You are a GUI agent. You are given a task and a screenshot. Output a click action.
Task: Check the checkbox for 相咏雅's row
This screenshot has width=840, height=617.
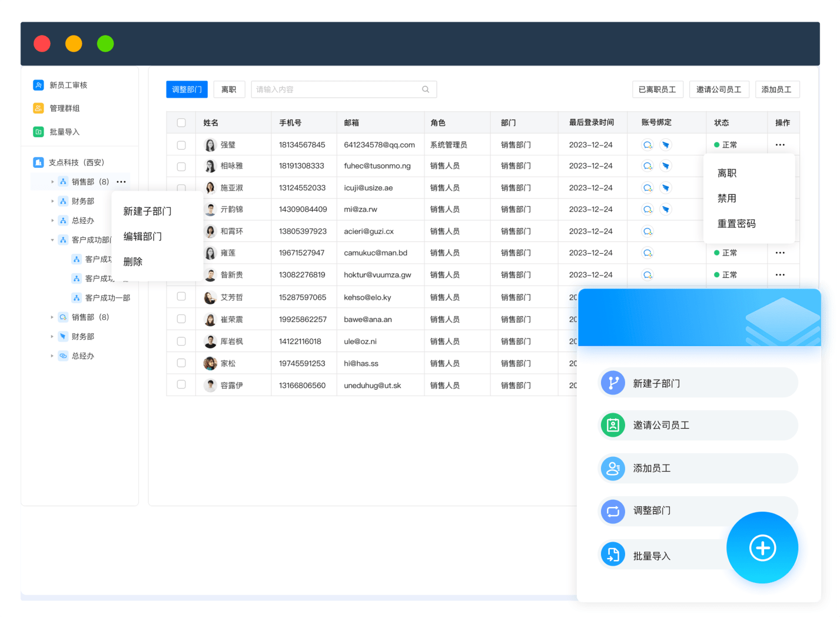click(x=181, y=167)
